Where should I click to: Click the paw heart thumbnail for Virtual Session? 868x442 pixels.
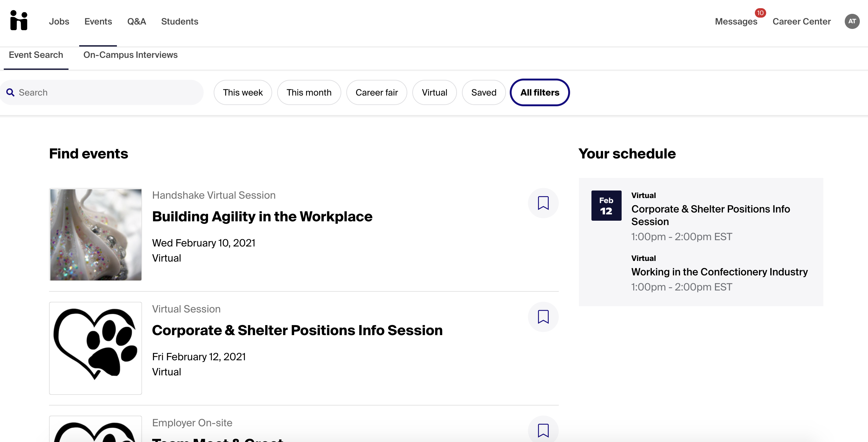(x=96, y=348)
